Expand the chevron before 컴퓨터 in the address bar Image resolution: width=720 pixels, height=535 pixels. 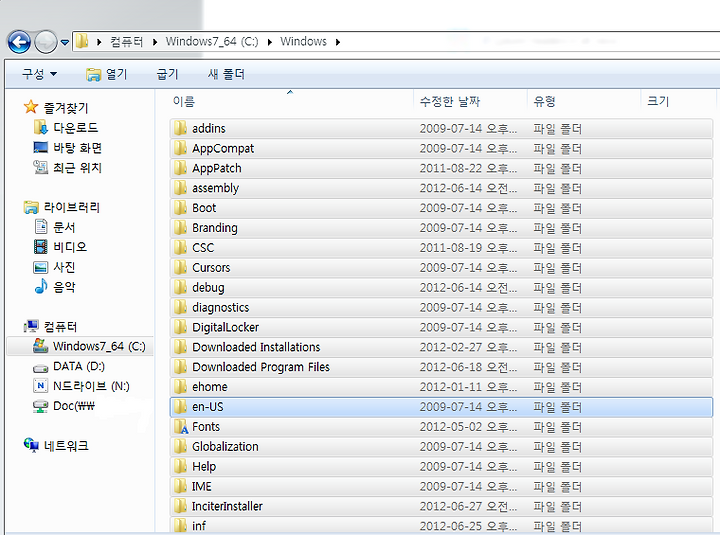pyautogui.click(x=99, y=42)
